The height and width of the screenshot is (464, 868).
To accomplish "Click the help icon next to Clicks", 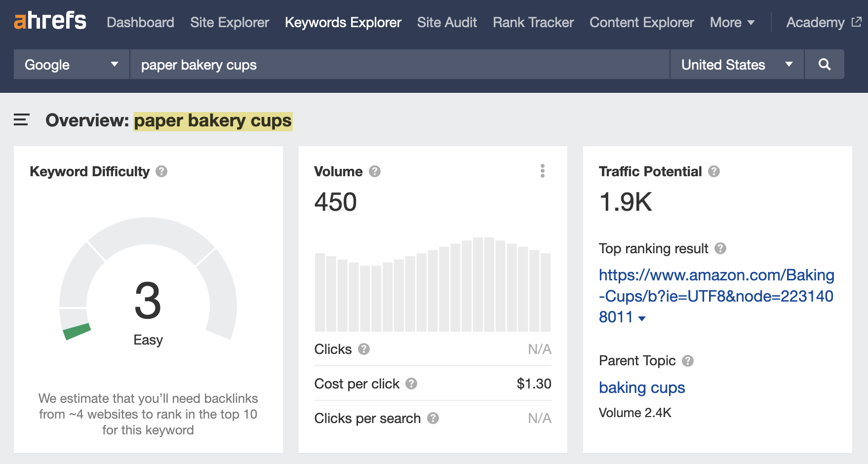I will 364,349.
